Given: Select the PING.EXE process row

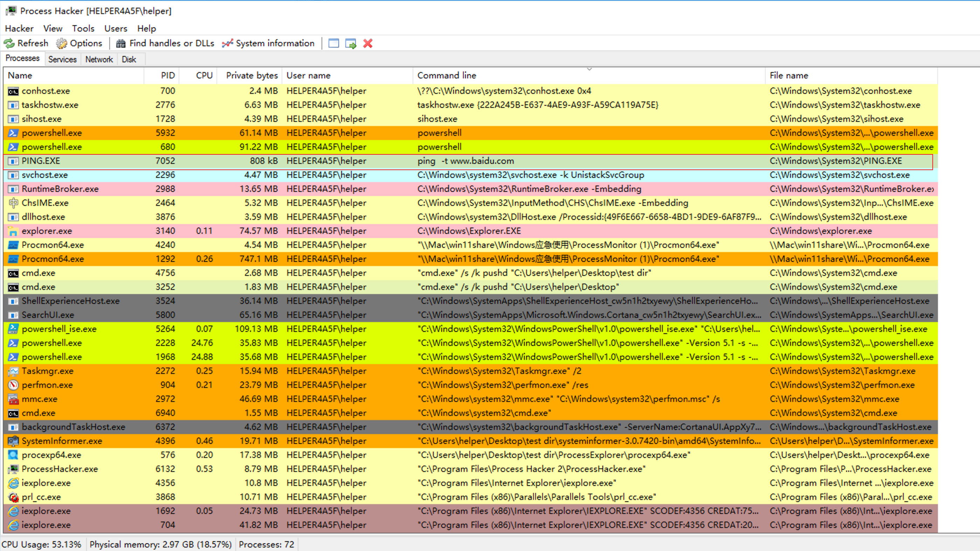Looking at the screenshot, I should point(40,161).
